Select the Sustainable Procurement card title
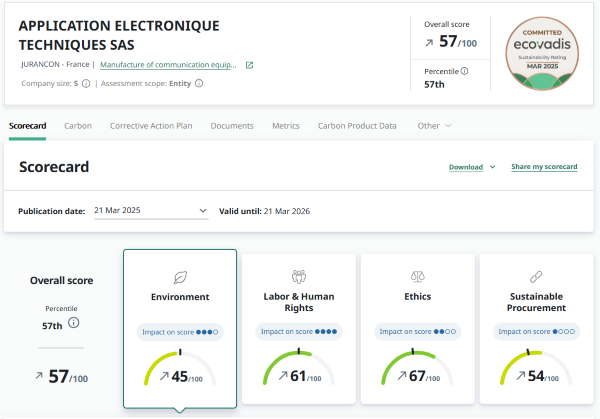 536,302
